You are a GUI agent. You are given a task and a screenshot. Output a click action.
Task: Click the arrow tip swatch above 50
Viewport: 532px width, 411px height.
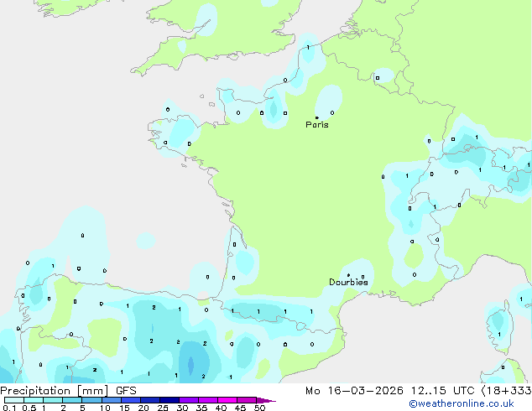coord(266,400)
